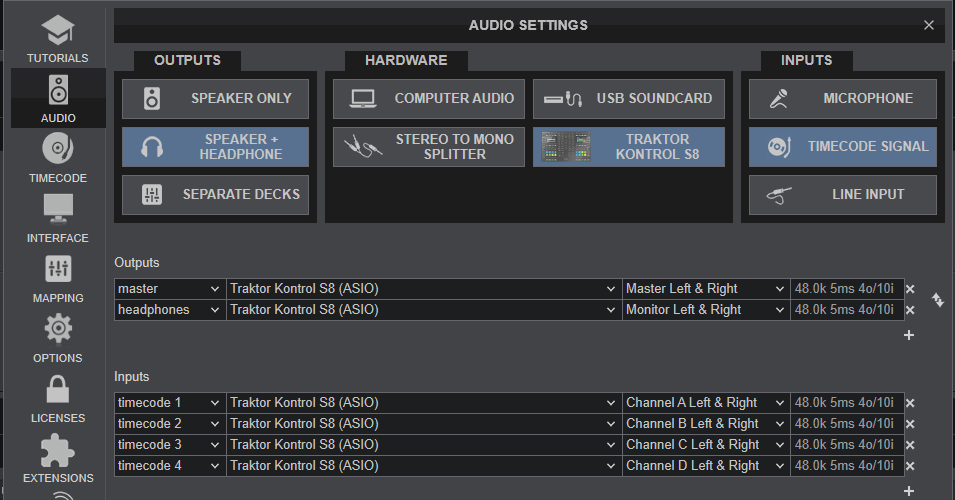Enable Speaker Only output mode
Image resolution: width=955 pixels, height=500 pixels.
pyautogui.click(x=215, y=99)
